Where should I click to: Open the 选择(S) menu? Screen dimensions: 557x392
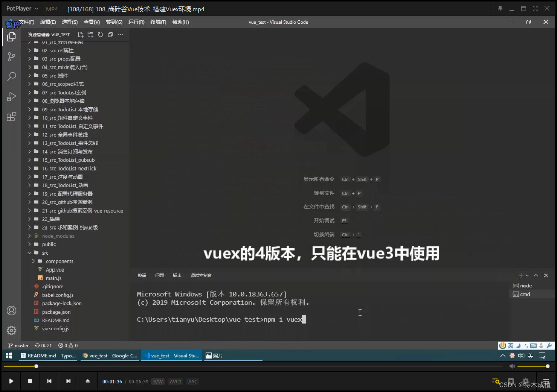(x=70, y=22)
